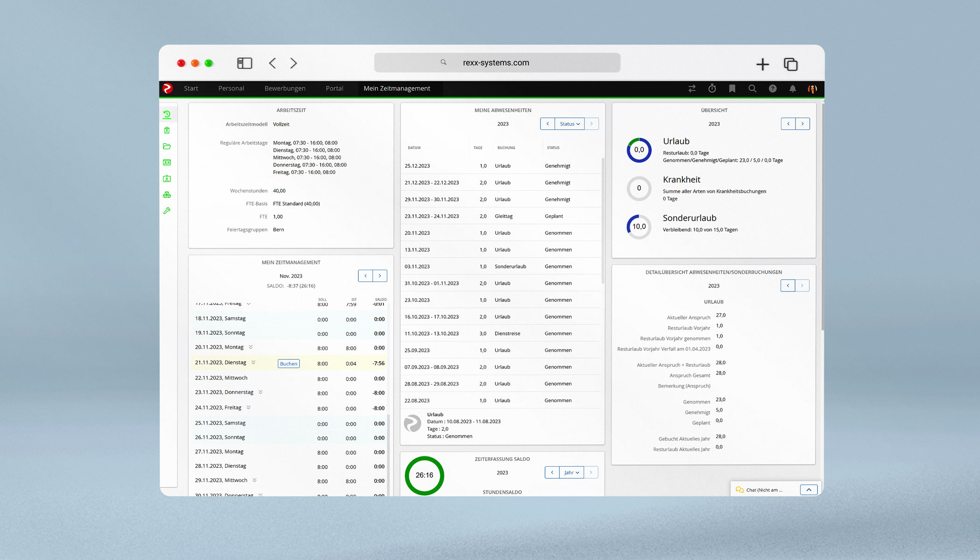Click the bookmark icon in the header
The width and height of the screenshot is (980, 560).
tap(732, 88)
